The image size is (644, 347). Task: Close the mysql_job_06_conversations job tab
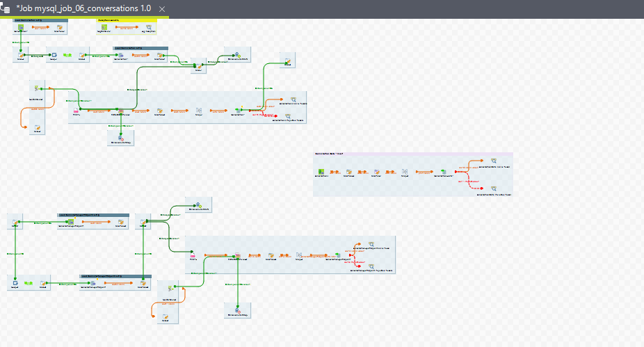pyautogui.click(x=162, y=9)
